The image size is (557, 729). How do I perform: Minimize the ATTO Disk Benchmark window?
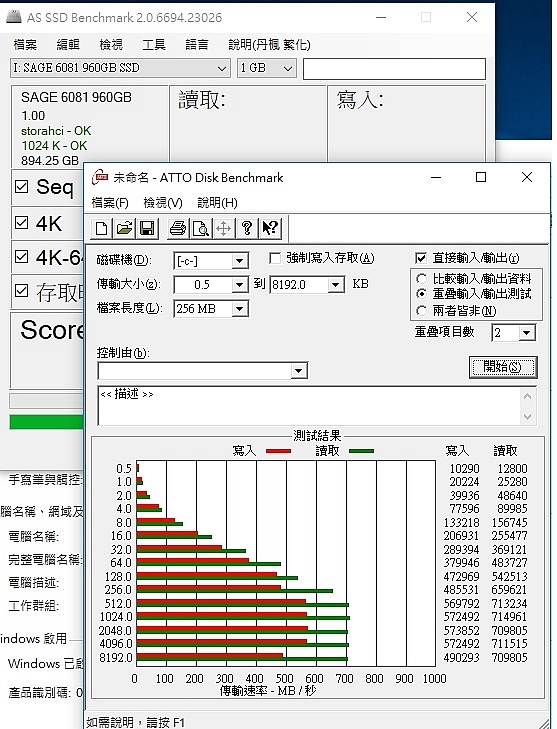436,177
